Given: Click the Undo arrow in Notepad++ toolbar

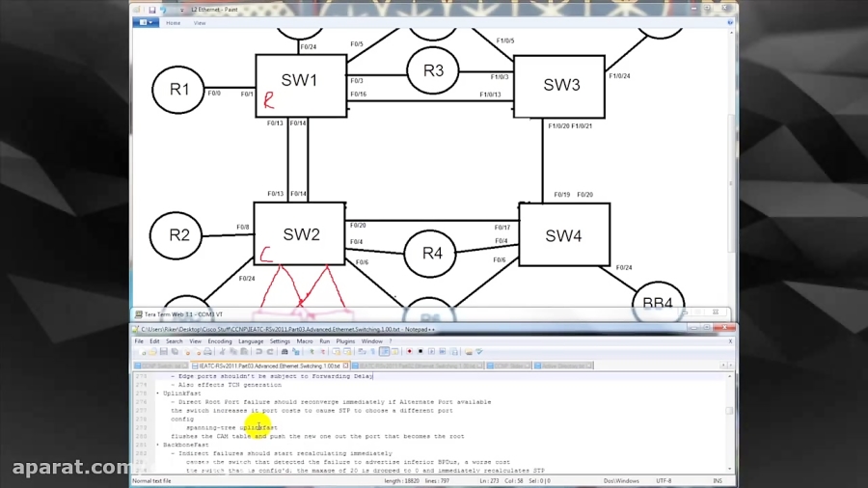Looking at the screenshot, I should (259, 352).
